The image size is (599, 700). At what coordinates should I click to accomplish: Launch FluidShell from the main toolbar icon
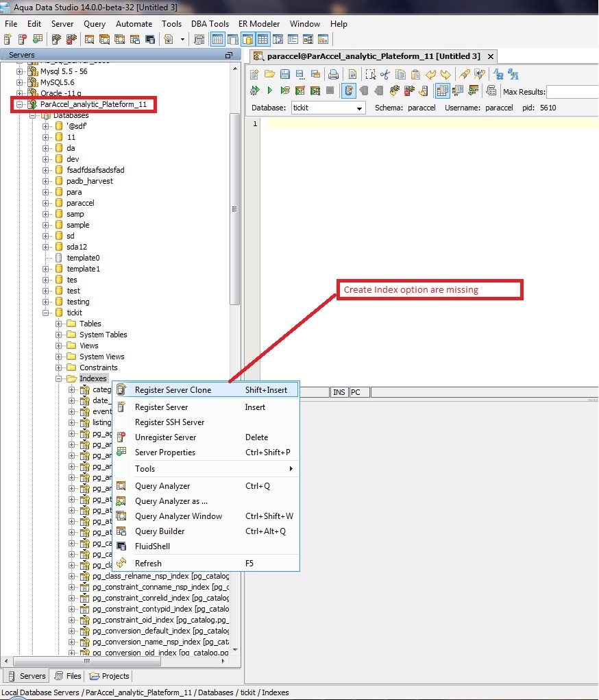coord(150,39)
